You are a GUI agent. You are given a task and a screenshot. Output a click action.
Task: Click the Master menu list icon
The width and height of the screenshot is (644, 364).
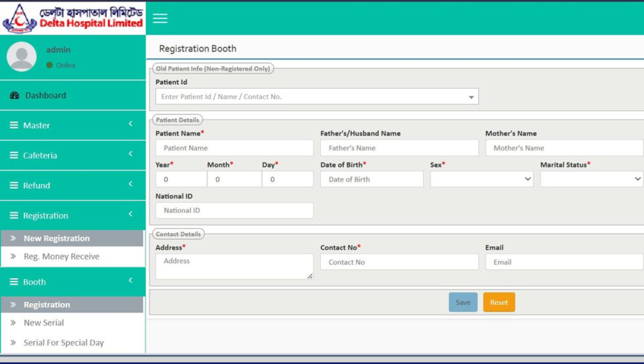click(x=14, y=126)
